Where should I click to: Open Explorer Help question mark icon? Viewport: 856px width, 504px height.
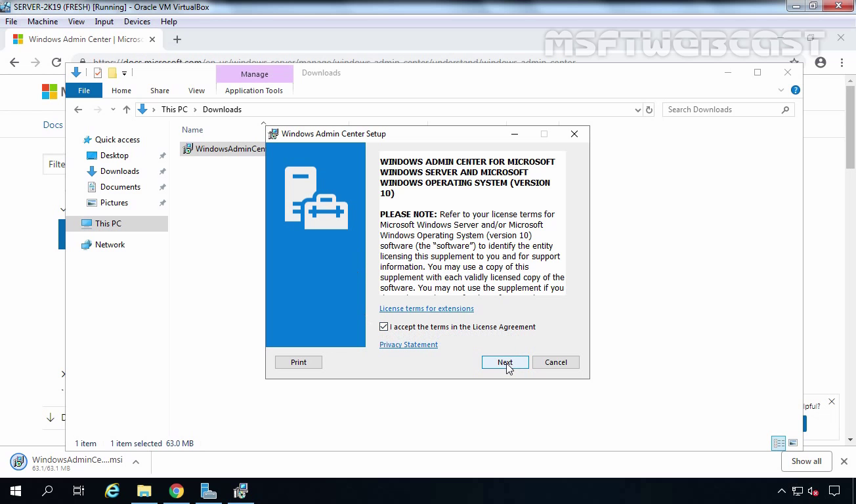(x=796, y=90)
